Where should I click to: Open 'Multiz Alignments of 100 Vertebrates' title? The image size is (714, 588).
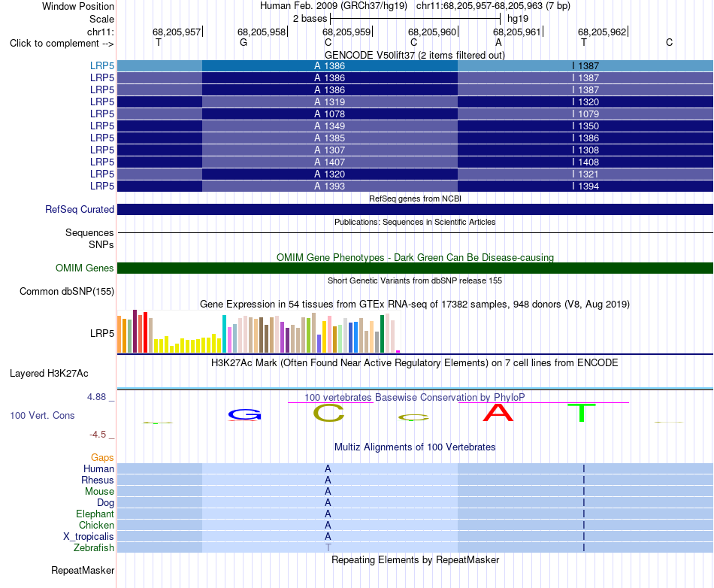[415, 447]
